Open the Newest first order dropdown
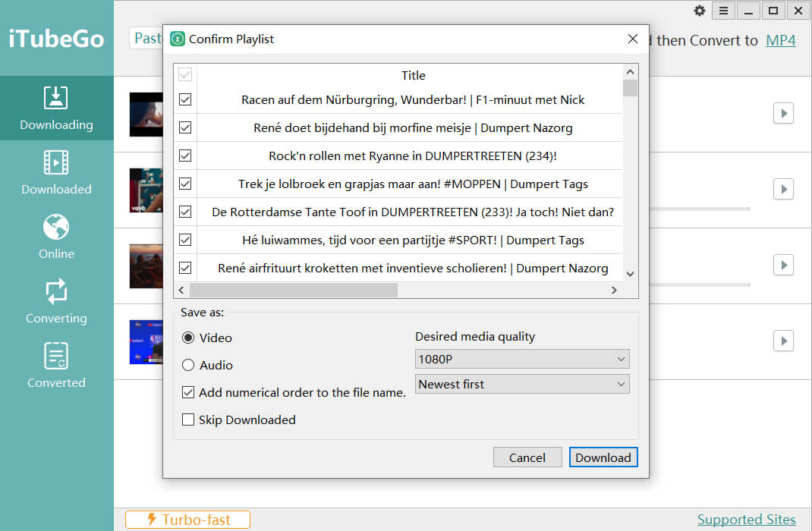Viewport: 812px width, 531px height. (522, 384)
